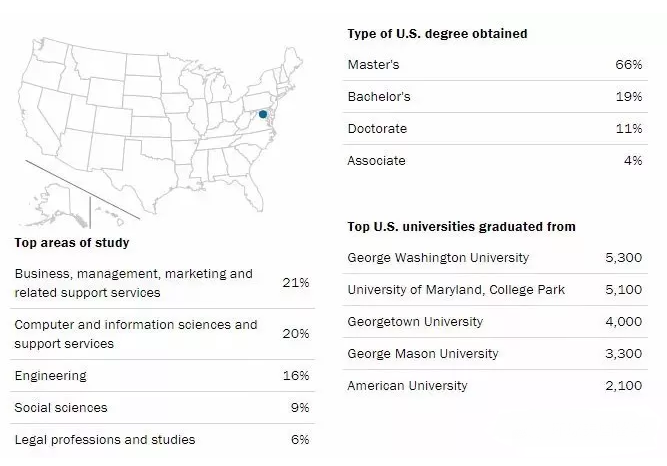Click the blue dot on the map
This screenshot has height=466, width=667.
(x=263, y=114)
